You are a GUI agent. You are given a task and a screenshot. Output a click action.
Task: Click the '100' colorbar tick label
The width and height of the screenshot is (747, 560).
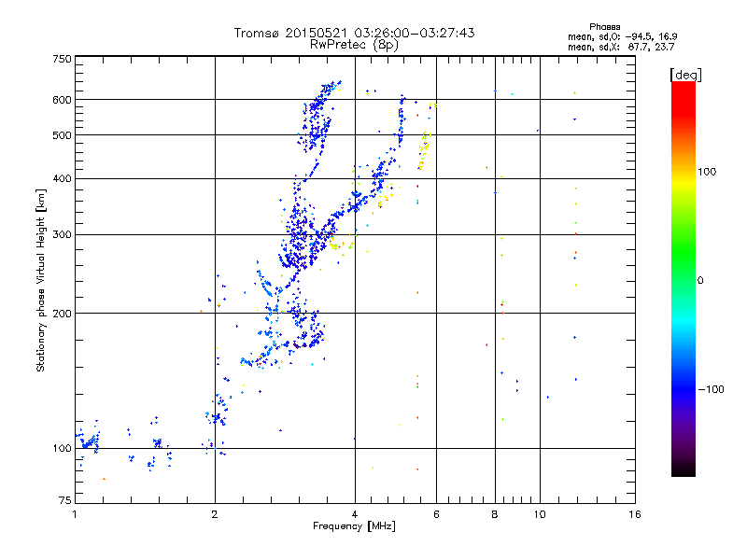707,172
